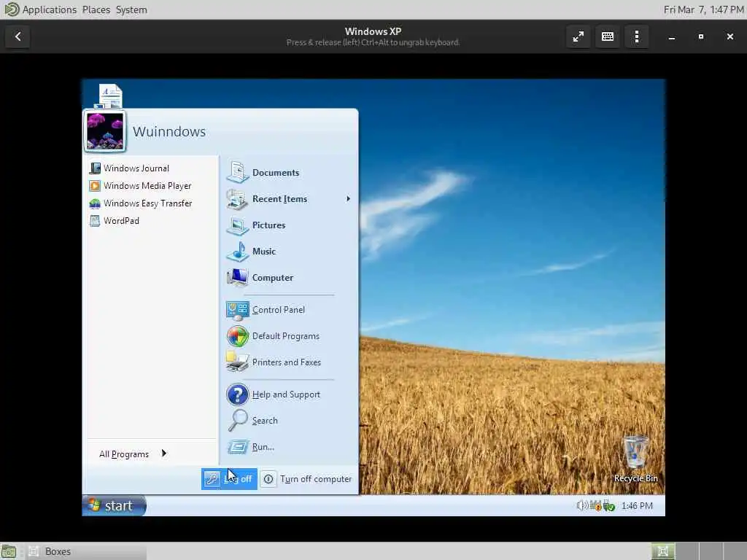Open the Run... dialog
Viewport: 747px width, 560px height.
tap(251, 447)
